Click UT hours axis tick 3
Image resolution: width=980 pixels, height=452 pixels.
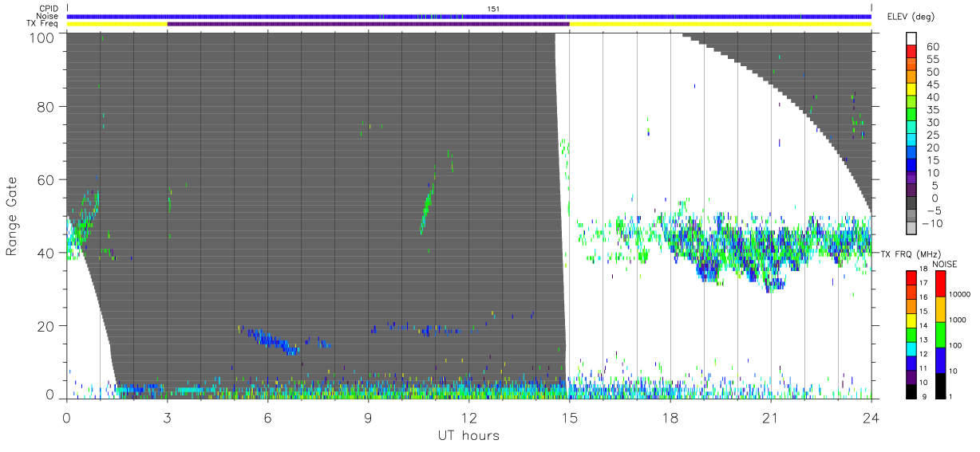pos(167,417)
